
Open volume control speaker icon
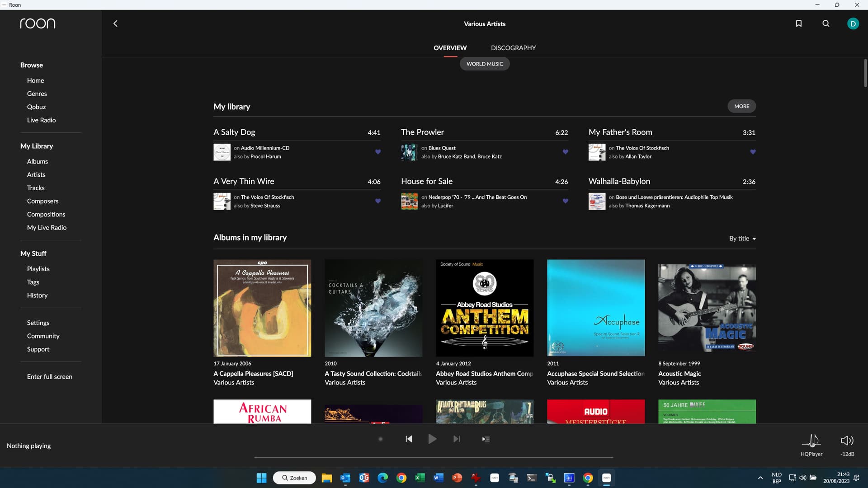click(x=847, y=441)
